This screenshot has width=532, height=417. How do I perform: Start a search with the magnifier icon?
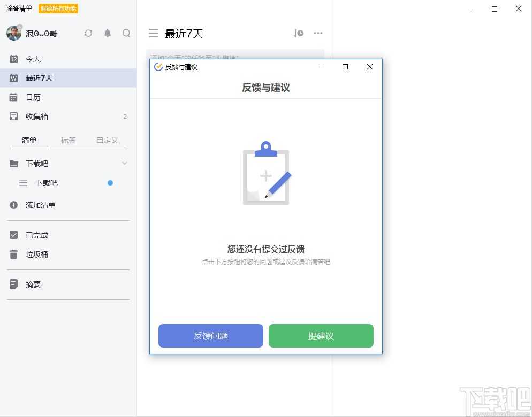coord(126,33)
